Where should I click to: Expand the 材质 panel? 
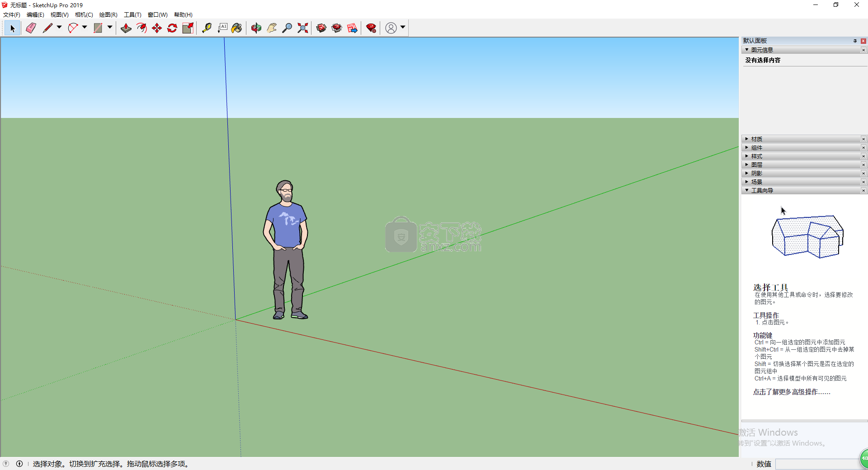[747, 139]
